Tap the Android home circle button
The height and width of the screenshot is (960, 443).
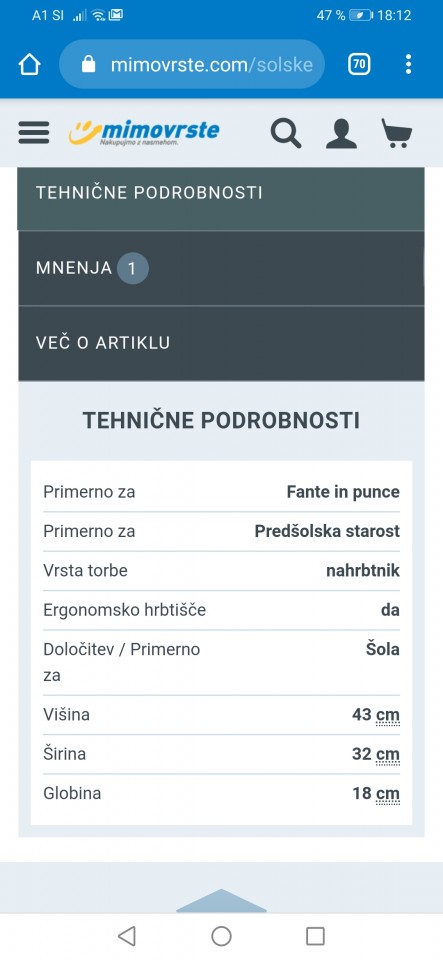click(x=222, y=936)
